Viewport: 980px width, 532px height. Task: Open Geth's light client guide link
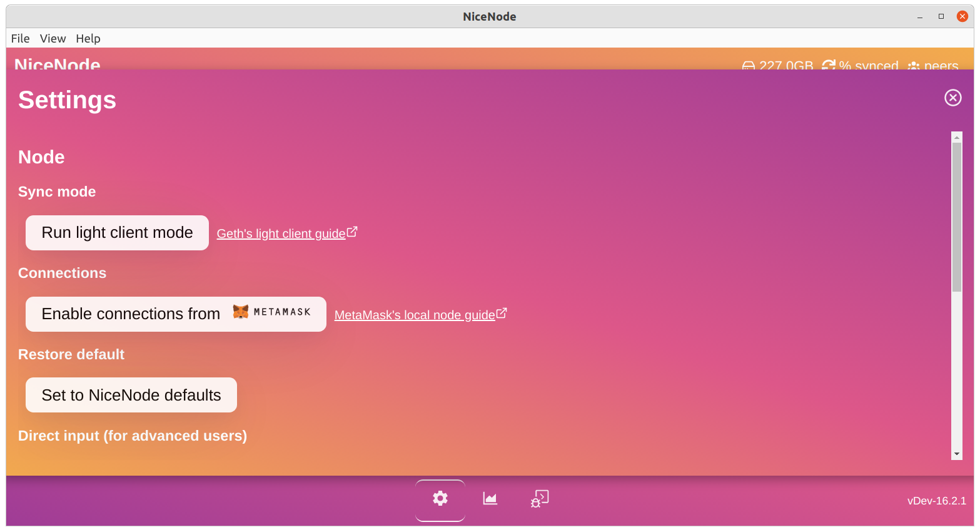281,233
